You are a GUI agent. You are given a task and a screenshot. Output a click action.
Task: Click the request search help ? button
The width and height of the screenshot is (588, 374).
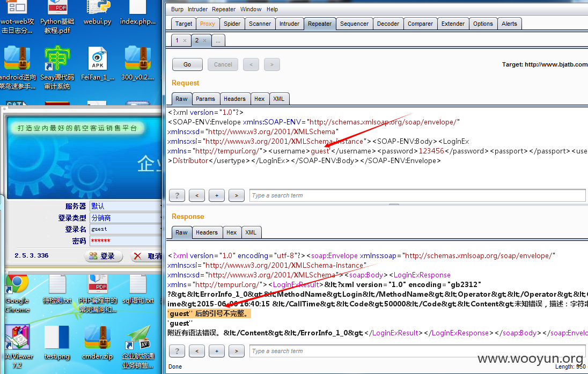point(177,195)
